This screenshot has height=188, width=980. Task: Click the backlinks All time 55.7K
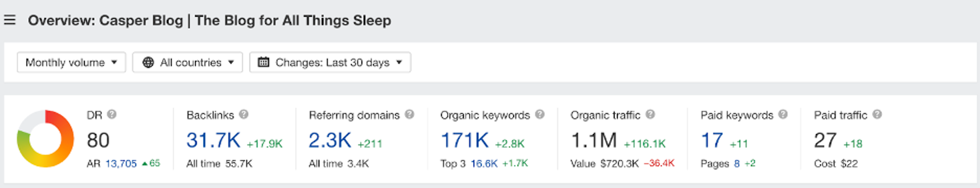click(219, 164)
